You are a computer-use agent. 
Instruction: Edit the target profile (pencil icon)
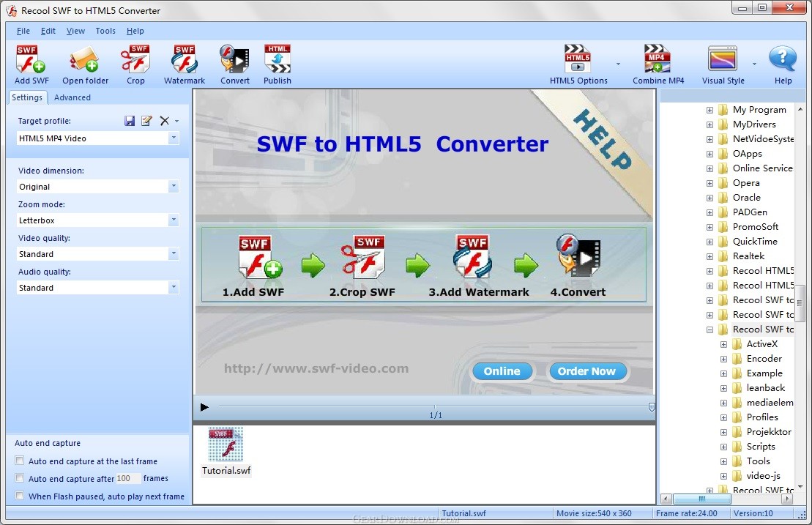click(146, 121)
